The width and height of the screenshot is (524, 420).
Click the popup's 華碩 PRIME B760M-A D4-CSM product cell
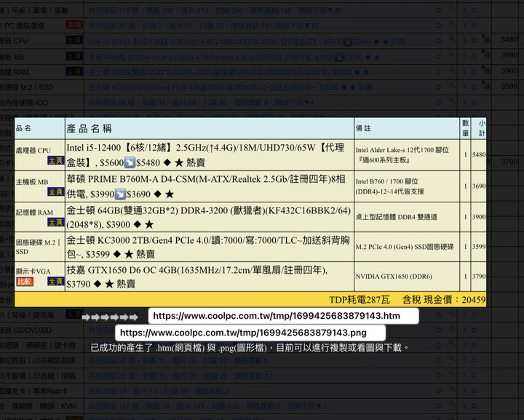coord(210,186)
